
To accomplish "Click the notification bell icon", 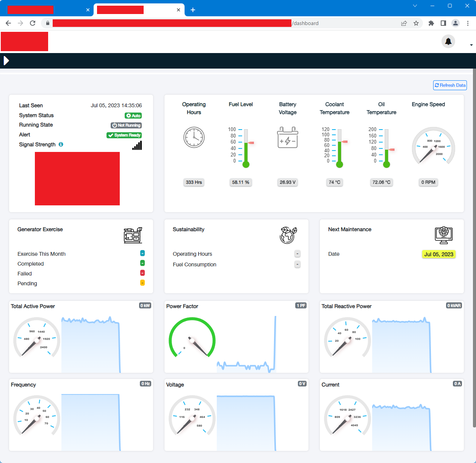I will pyautogui.click(x=448, y=41).
